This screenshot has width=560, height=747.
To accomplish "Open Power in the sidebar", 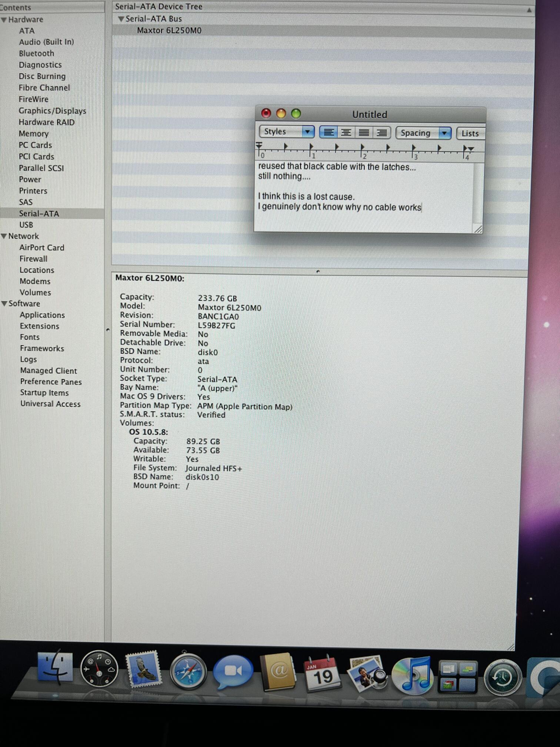I will (x=30, y=179).
